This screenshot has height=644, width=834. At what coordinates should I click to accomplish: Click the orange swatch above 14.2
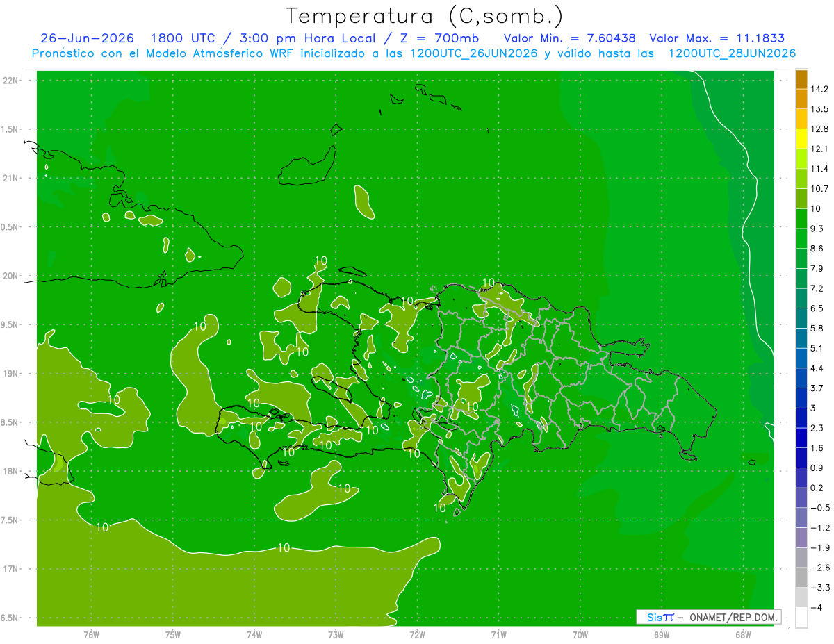[801, 79]
